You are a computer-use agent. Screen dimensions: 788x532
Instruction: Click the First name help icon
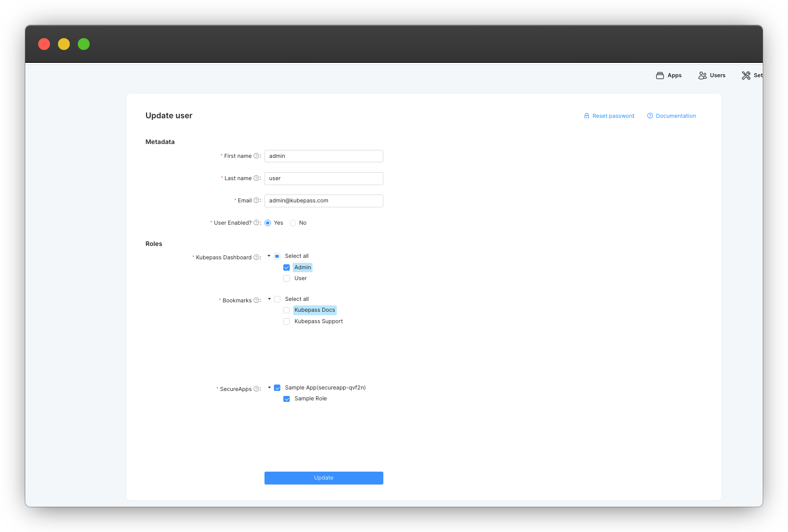pyautogui.click(x=257, y=156)
